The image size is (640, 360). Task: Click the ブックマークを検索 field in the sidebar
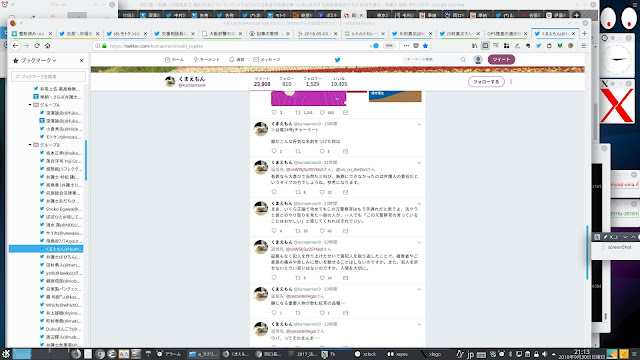[x=48, y=76]
